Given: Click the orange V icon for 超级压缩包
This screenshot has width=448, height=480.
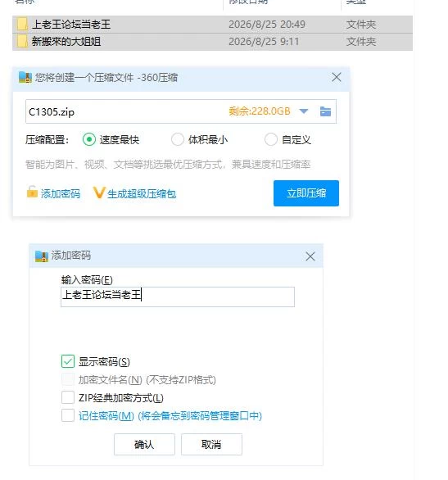Looking at the screenshot, I should (x=99, y=192).
